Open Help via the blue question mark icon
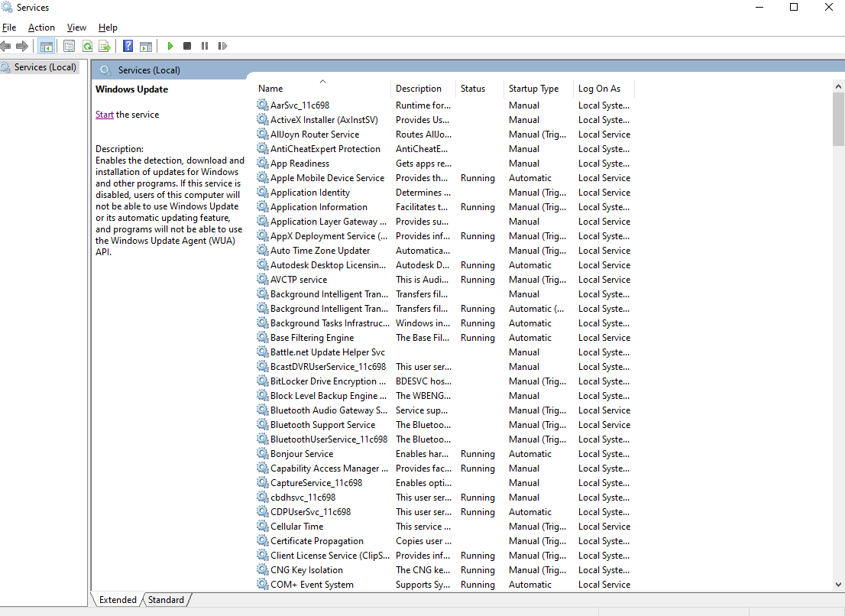This screenshot has height=616, width=845. pyautogui.click(x=128, y=47)
